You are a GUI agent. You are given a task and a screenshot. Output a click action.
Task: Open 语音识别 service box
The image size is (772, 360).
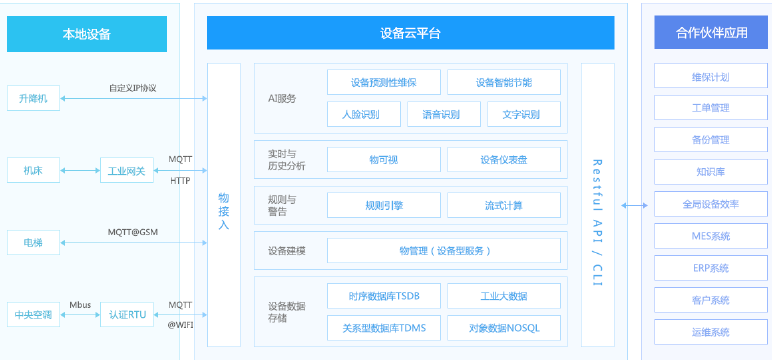pyautogui.click(x=444, y=114)
